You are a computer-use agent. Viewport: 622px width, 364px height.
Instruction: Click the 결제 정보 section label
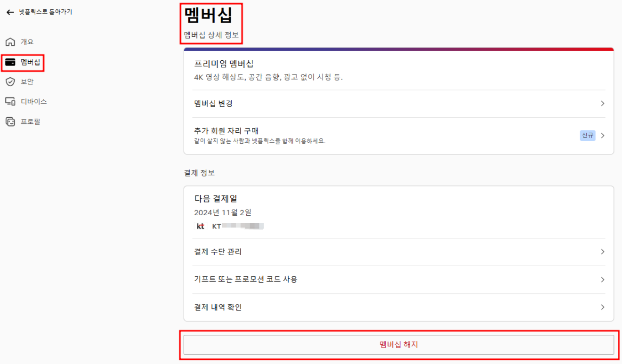tap(199, 173)
